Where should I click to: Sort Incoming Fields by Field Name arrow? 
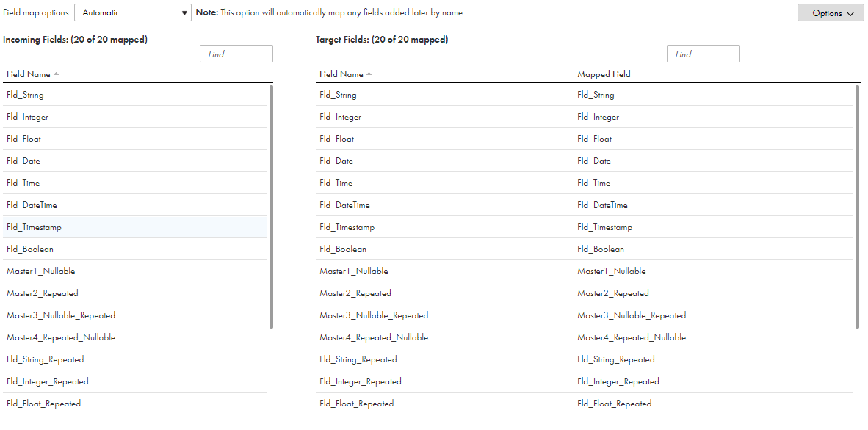(57, 74)
